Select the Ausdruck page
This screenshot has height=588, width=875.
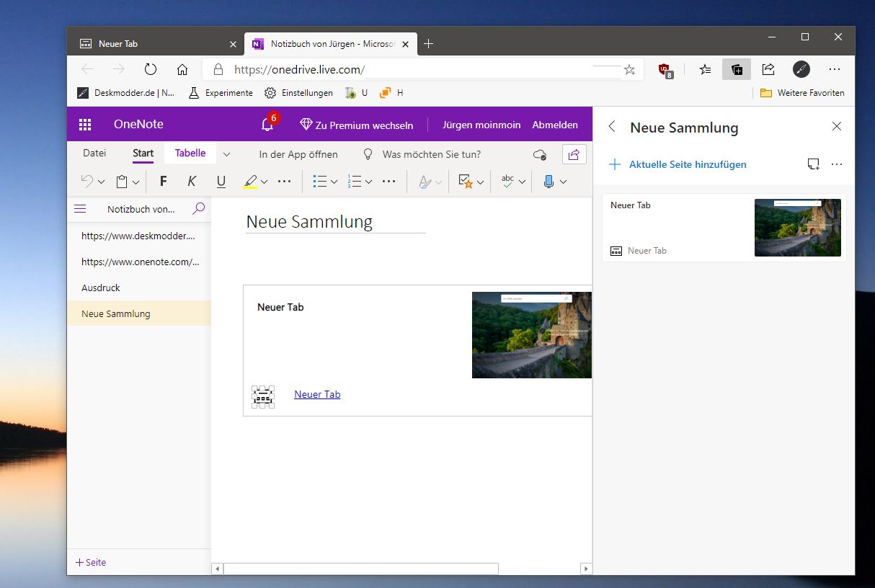tap(139, 288)
